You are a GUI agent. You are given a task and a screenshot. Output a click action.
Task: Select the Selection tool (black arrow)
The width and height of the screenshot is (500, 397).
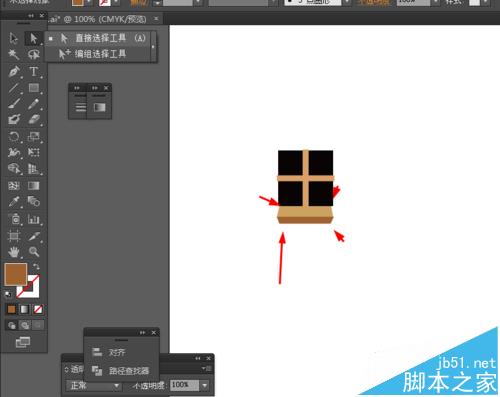[14, 38]
